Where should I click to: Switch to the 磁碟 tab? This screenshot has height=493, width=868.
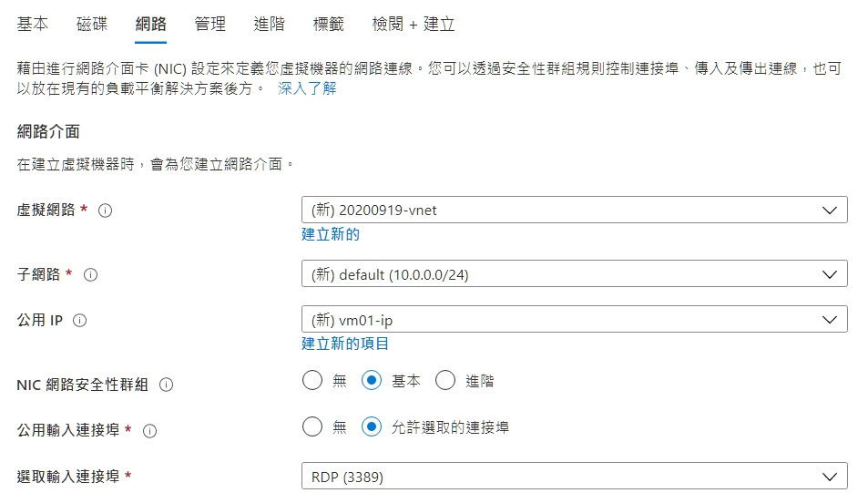[x=92, y=24]
